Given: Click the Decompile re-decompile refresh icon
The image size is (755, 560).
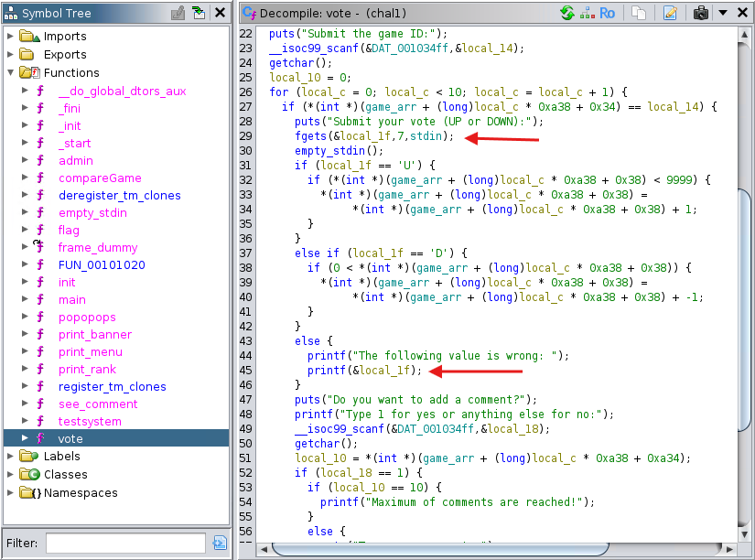Looking at the screenshot, I should click(x=567, y=13).
